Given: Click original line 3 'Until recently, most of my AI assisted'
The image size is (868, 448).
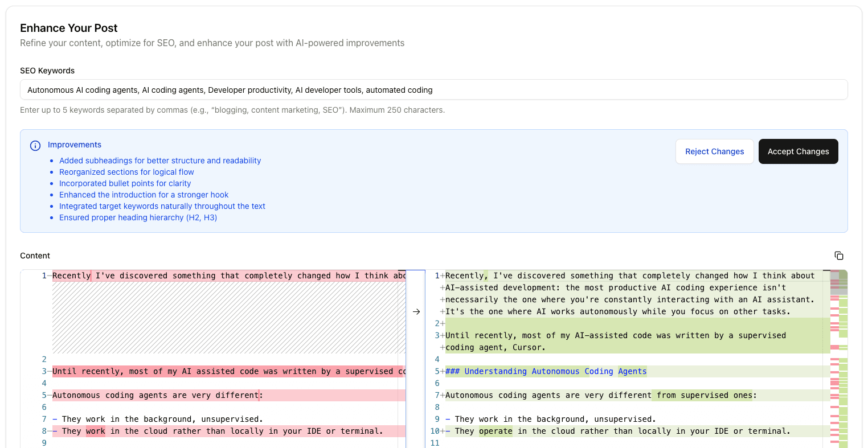Looking at the screenshot, I should (229, 371).
